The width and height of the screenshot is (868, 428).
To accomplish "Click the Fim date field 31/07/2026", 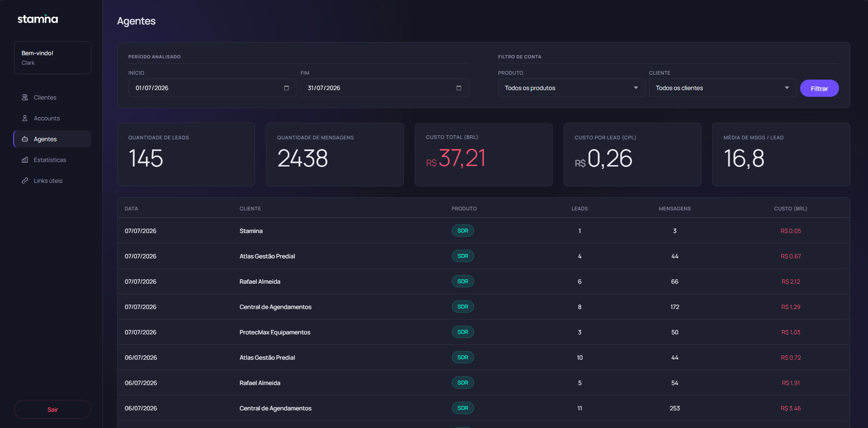I will [x=385, y=88].
